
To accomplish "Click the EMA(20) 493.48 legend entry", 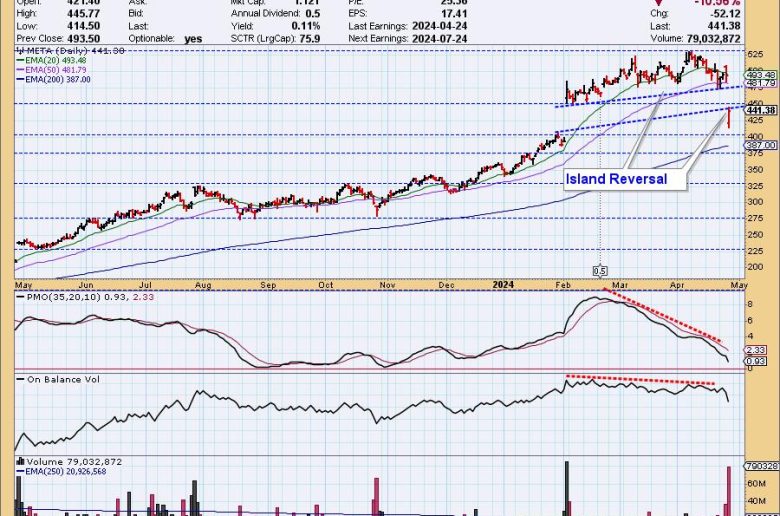I will pyautogui.click(x=51, y=60).
